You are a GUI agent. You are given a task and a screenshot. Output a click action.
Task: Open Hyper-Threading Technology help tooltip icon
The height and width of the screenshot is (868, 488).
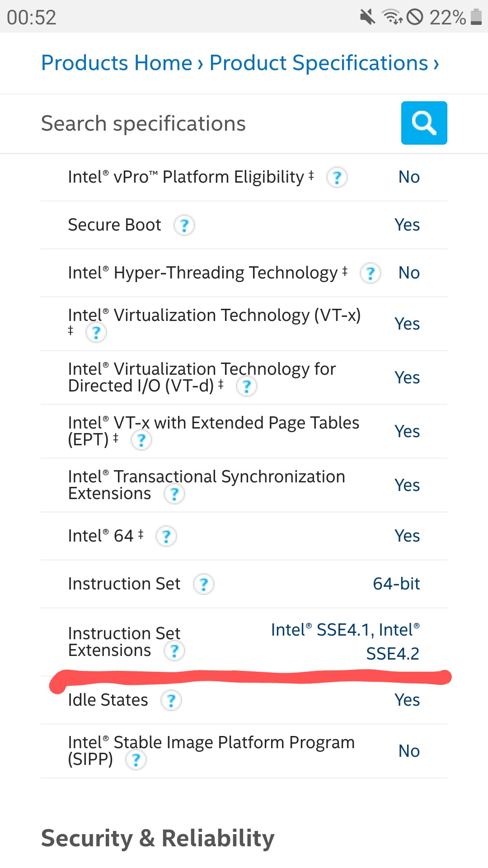(370, 273)
